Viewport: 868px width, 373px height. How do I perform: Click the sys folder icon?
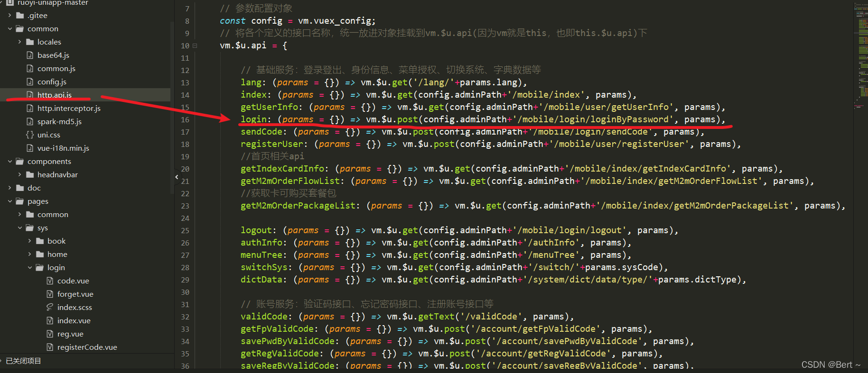click(x=30, y=228)
